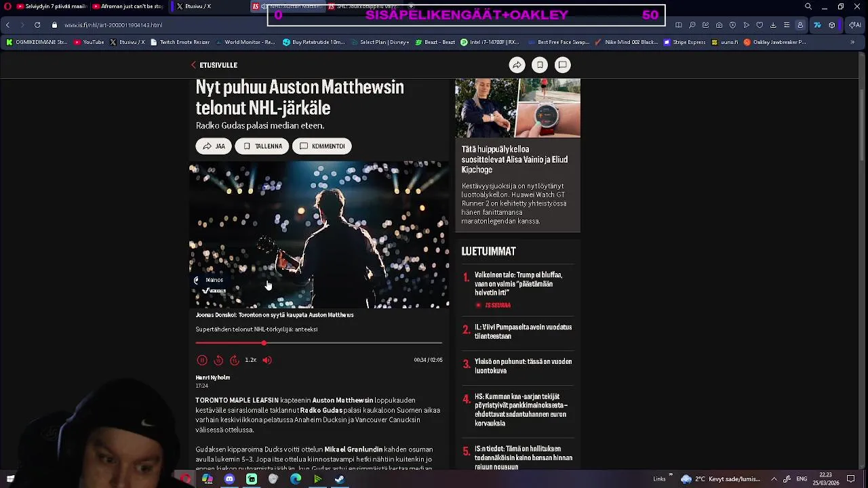This screenshot has width=868, height=488.
Task: Go back using the browser back arrow
Action: (7, 25)
